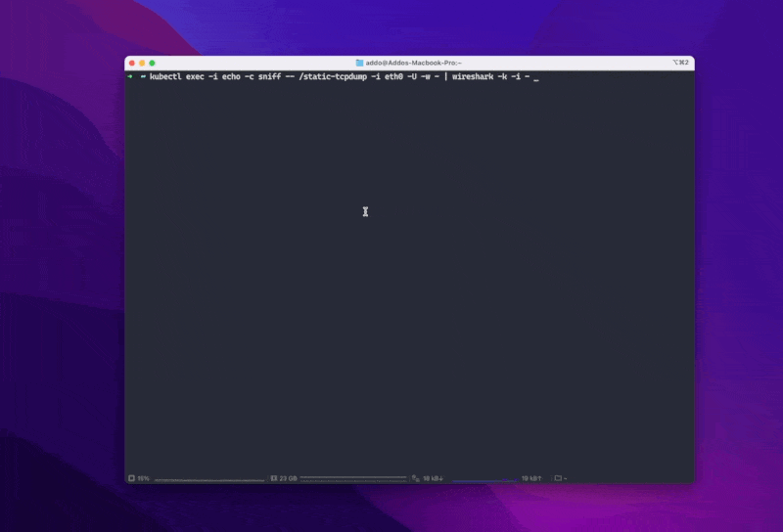The height and width of the screenshot is (532, 783).
Task: Click the word sniff in the command
Action: tap(269, 76)
